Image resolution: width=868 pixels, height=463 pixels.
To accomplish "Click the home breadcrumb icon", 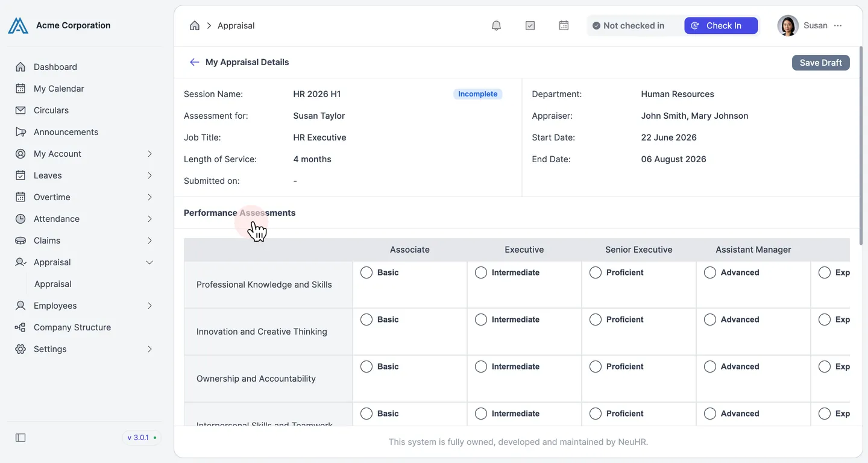I will (195, 25).
